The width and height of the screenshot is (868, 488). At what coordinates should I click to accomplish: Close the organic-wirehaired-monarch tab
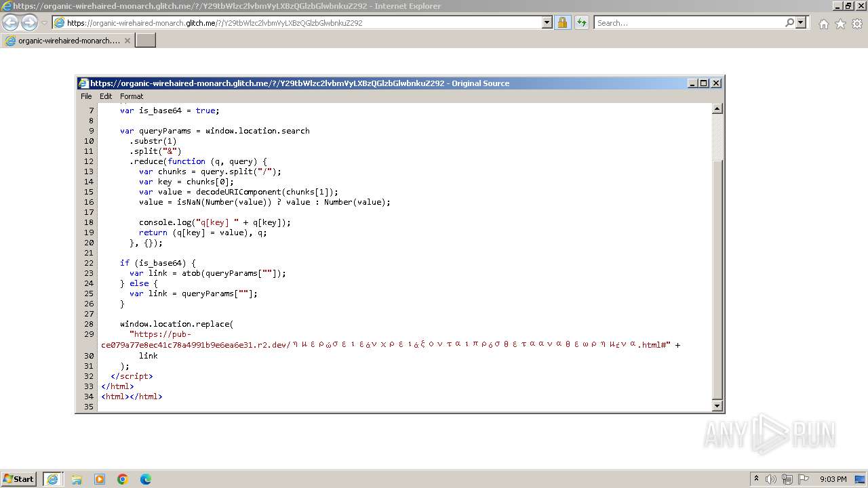[x=127, y=41]
